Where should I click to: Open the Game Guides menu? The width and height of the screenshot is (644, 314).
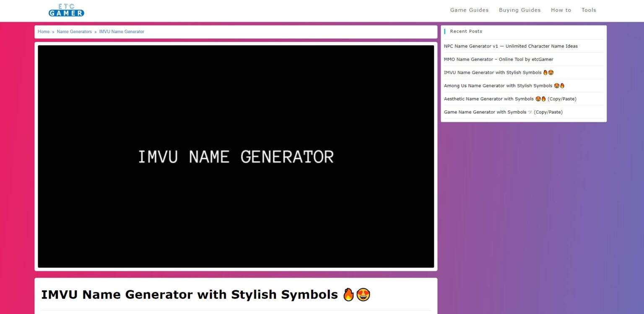click(469, 10)
